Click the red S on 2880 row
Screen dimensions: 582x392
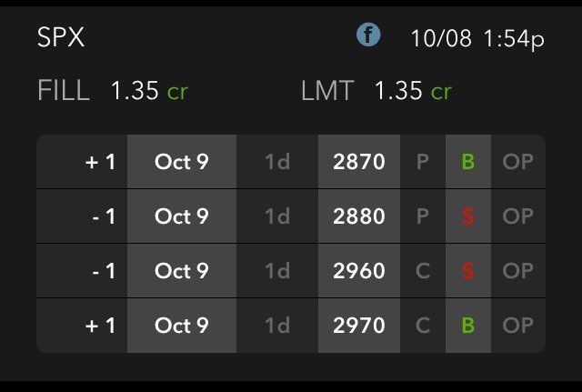coord(468,216)
